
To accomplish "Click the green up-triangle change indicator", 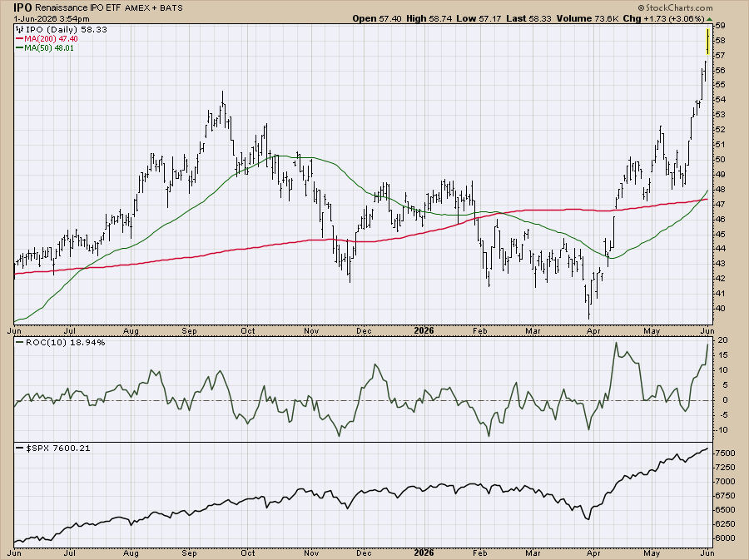I will (709, 19).
